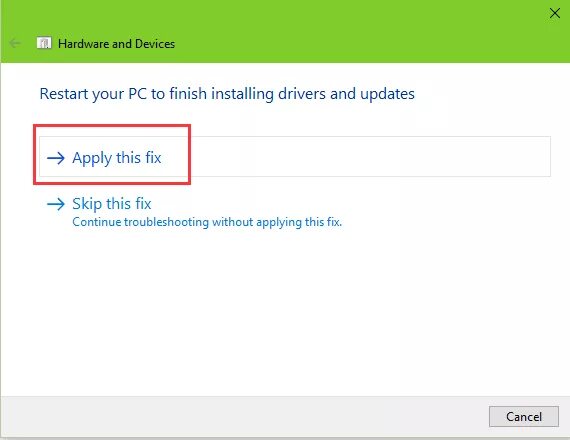Click the Hardware and Devices title text

point(116,44)
